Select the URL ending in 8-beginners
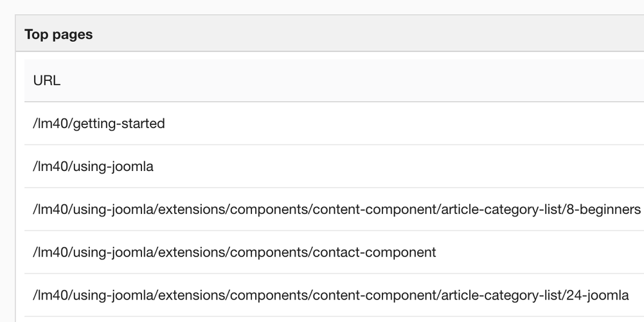644x322 pixels. click(x=337, y=210)
